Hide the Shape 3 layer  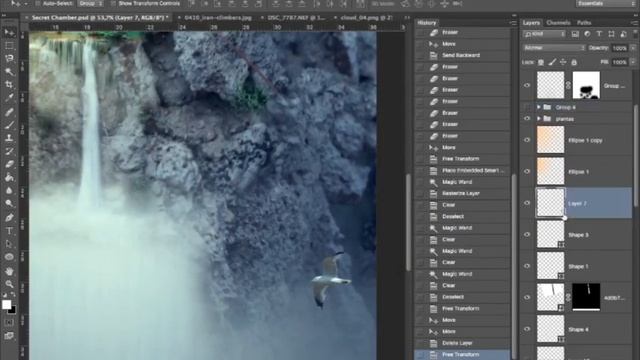pyautogui.click(x=527, y=235)
